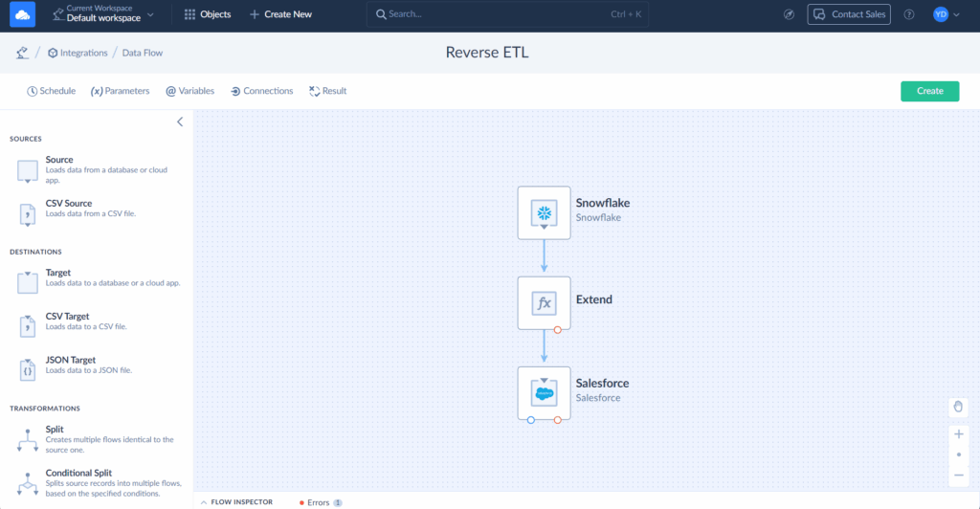Click Create New in top bar
This screenshot has height=509, width=980.
coord(280,13)
